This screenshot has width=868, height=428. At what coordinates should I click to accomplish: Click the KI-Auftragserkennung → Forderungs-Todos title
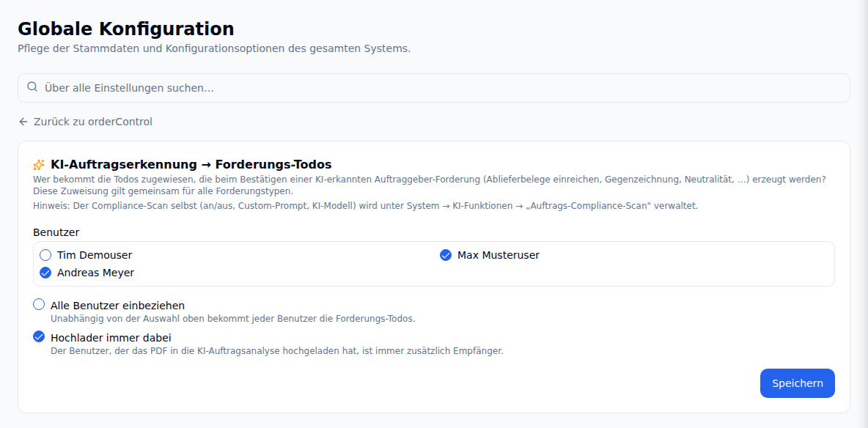191,164
